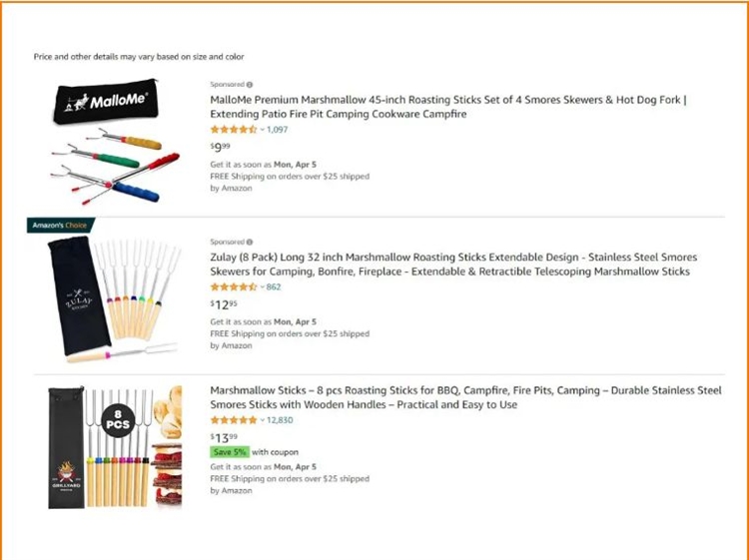Expand the rating breakdown arrow for Zulay
The height and width of the screenshot is (560, 749).
(x=262, y=287)
